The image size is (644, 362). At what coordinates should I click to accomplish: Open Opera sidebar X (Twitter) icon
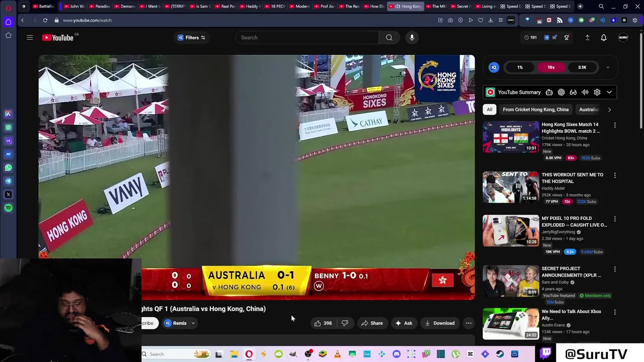tap(8, 195)
